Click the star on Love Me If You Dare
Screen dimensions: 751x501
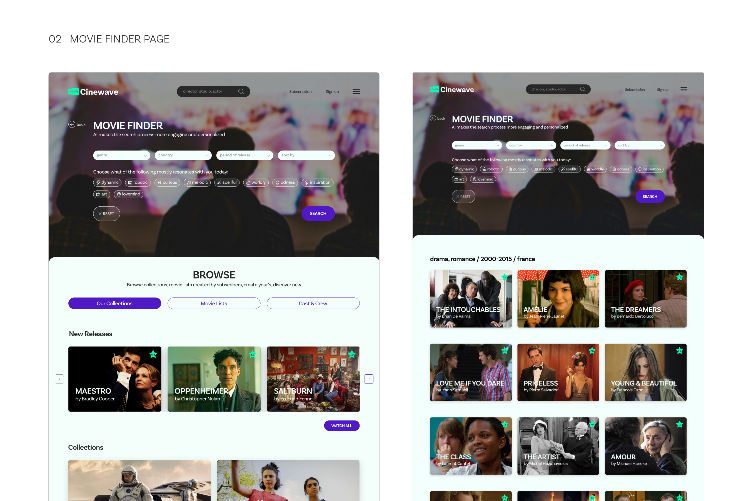tap(504, 351)
